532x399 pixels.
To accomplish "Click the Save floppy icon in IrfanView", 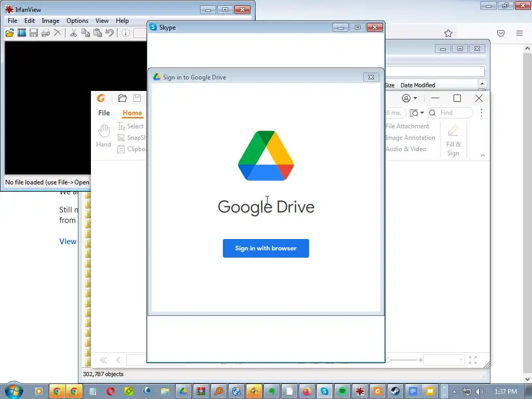I will pyautogui.click(x=34, y=33).
